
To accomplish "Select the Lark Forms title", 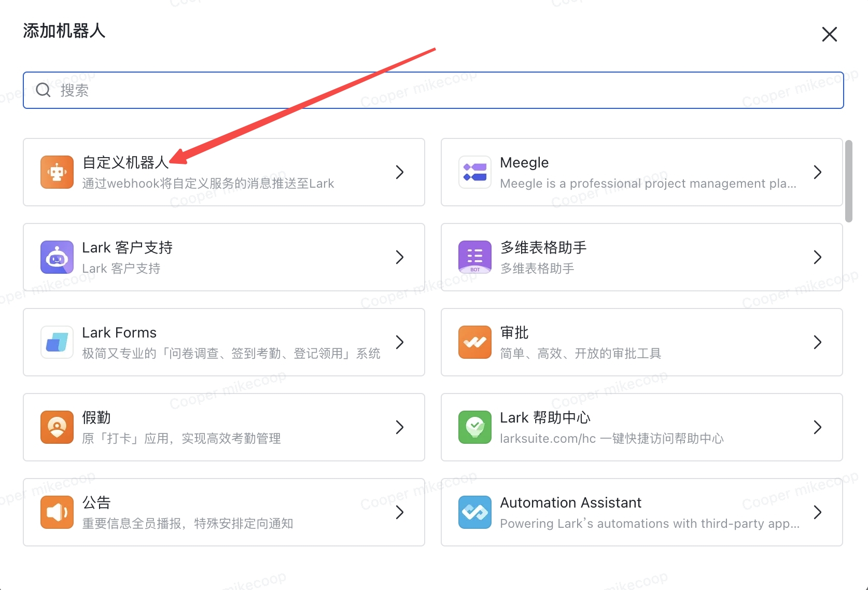I will 119,333.
